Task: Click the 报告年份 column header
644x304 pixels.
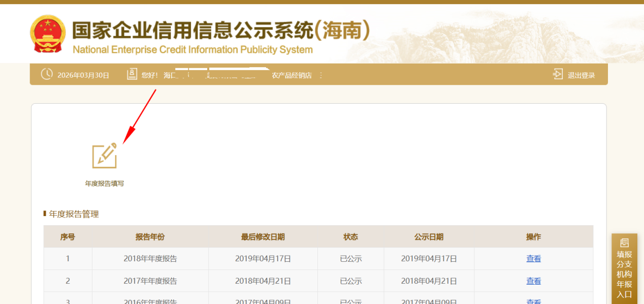Action: 150,237
